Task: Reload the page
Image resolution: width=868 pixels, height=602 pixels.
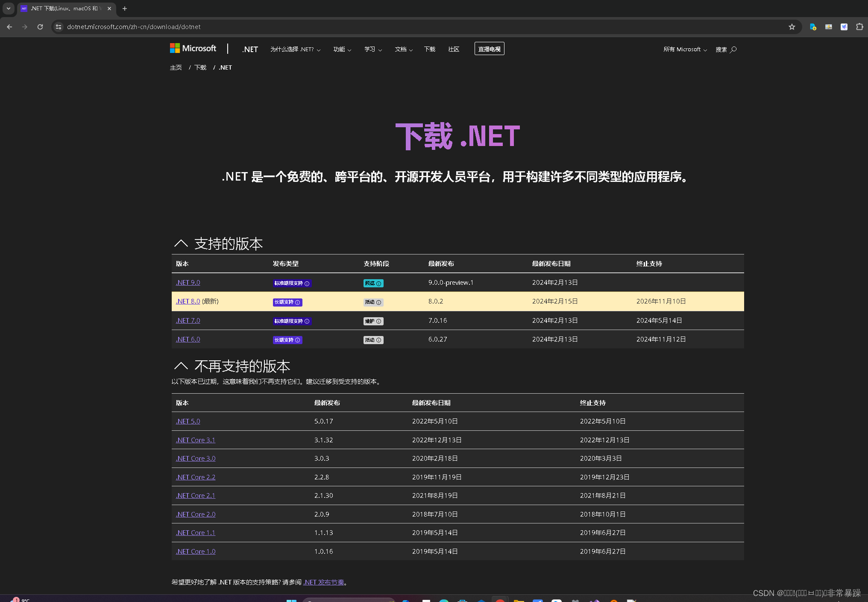Action: [40, 27]
